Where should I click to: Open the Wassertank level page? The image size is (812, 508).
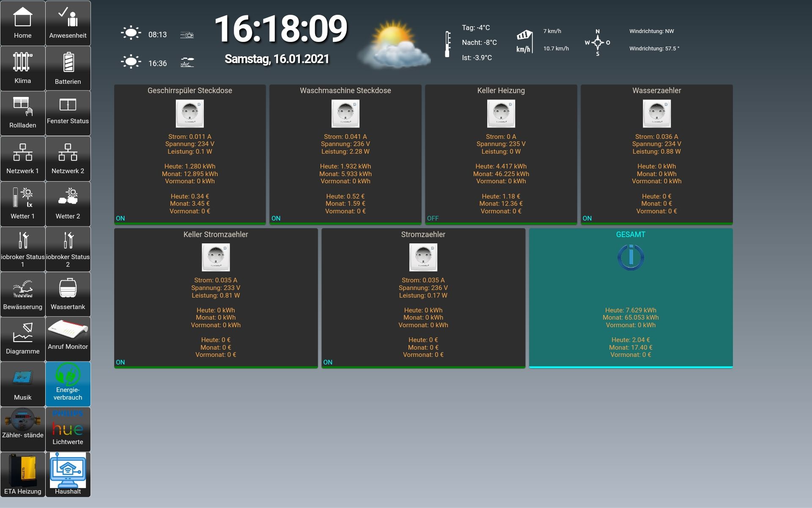tap(68, 294)
